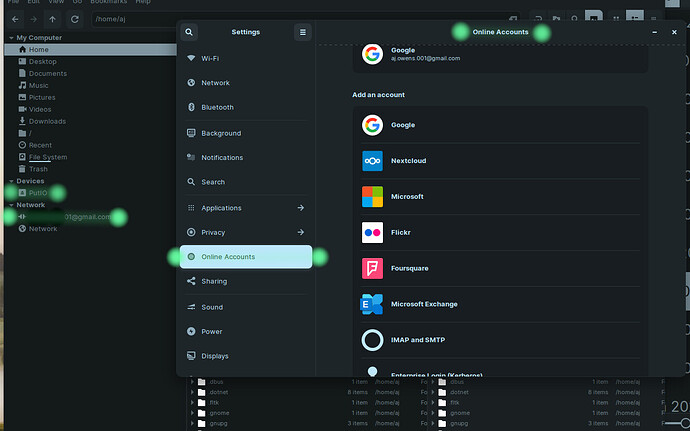Expand the .dbus folder in left pane
Viewport: 690px width, 431px height.
(192, 382)
